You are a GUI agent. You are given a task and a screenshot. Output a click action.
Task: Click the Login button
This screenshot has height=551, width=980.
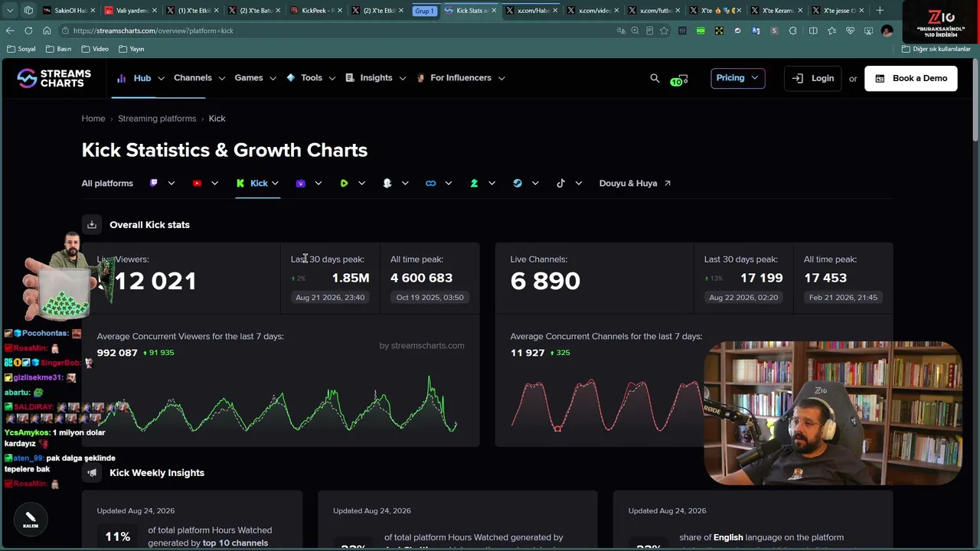point(813,78)
